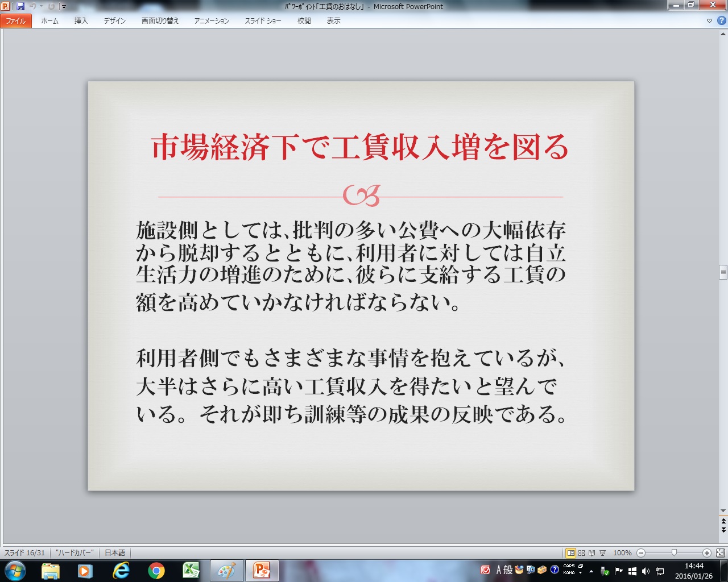Viewport: 728px width, 582px height.
Task: Open the 表示 ribbon tab
Action: point(333,20)
